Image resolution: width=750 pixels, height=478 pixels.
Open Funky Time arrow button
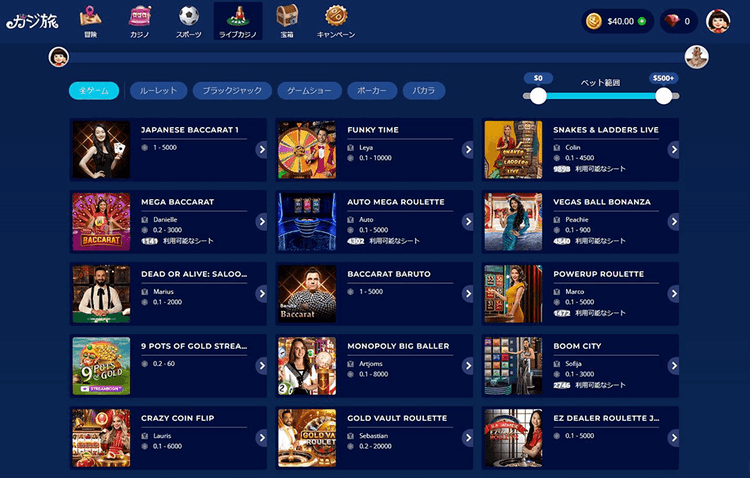click(468, 149)
